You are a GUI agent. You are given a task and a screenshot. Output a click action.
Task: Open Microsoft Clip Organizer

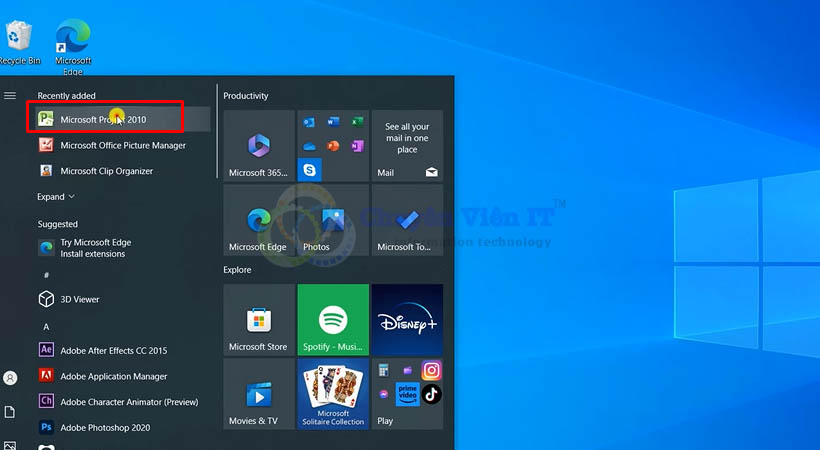coord(106,171)
